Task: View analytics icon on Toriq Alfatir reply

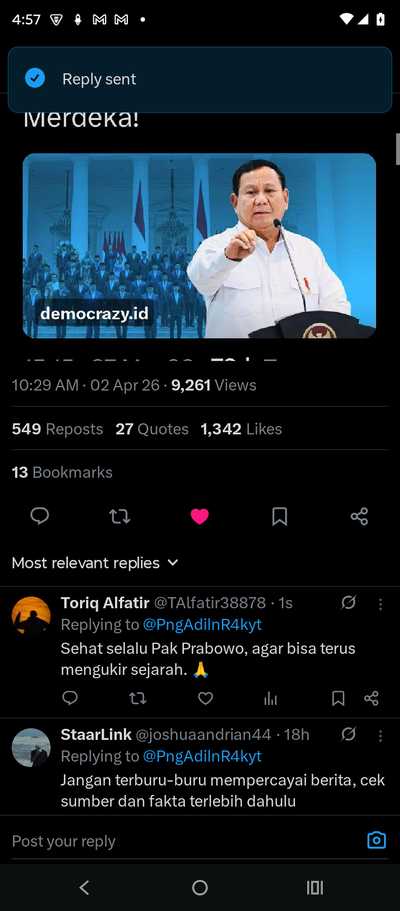Action: (x=270, y=698)
